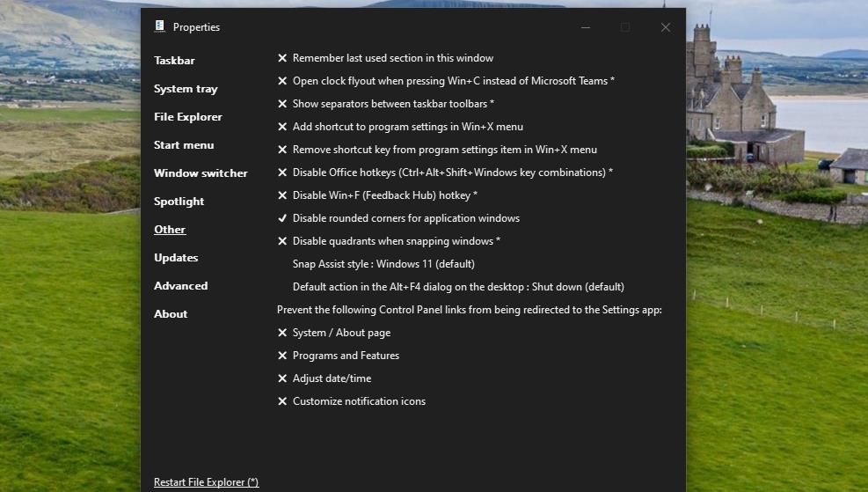Enable Open clock flyout with Win+C

(x=453, y=81)
